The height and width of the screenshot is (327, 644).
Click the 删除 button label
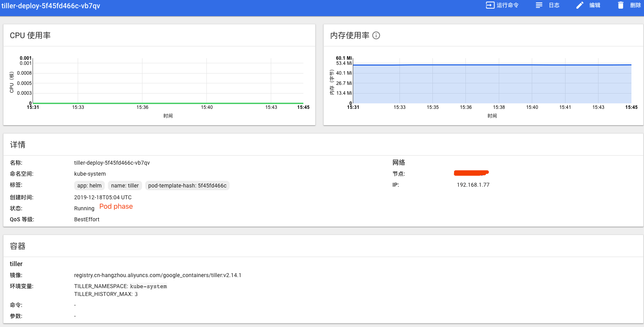point(635,5)
